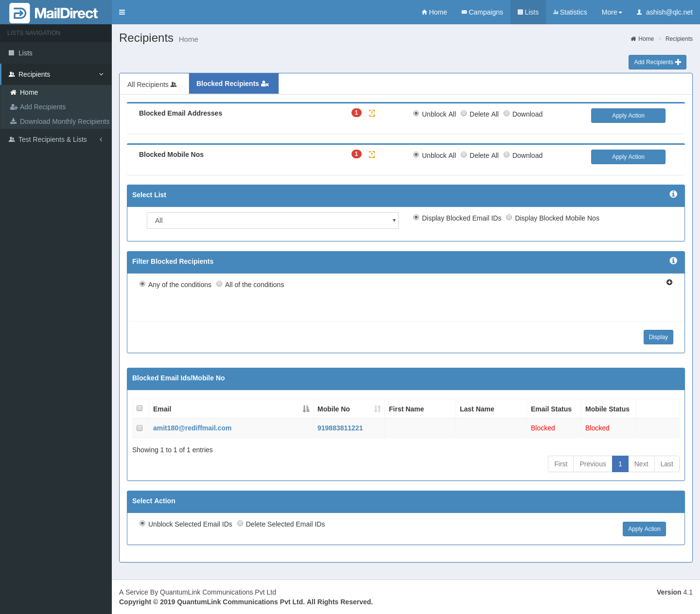Screen dimensions: 700x614
Task: Choose Display Blocked Mobile Nos option
Action: [509, 218]
